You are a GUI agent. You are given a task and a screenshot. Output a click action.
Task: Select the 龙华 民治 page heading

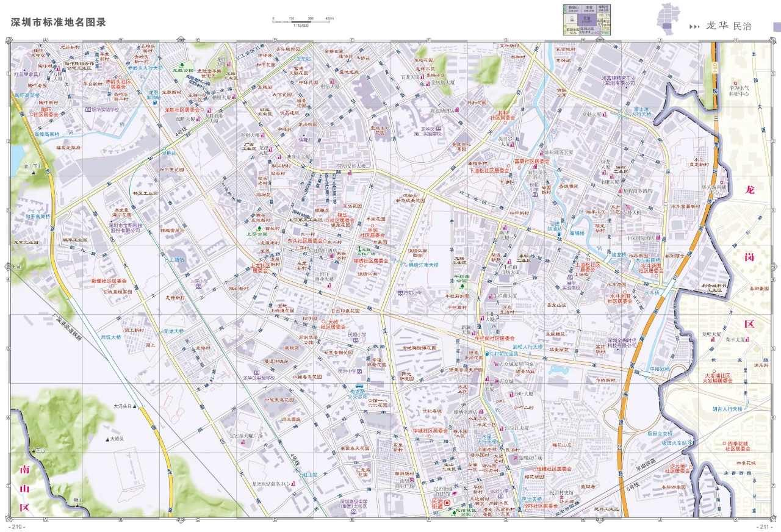(729, 26)
